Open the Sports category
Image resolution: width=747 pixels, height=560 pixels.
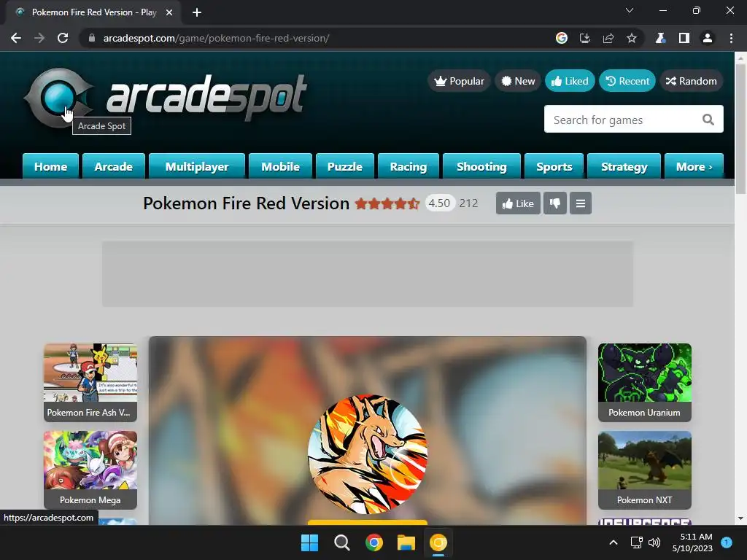[x=554, y=167]
